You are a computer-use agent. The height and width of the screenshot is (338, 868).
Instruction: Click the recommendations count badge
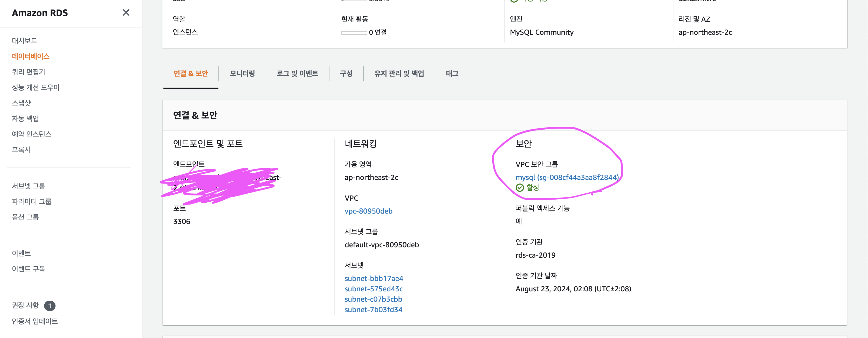tap(50, 305)
